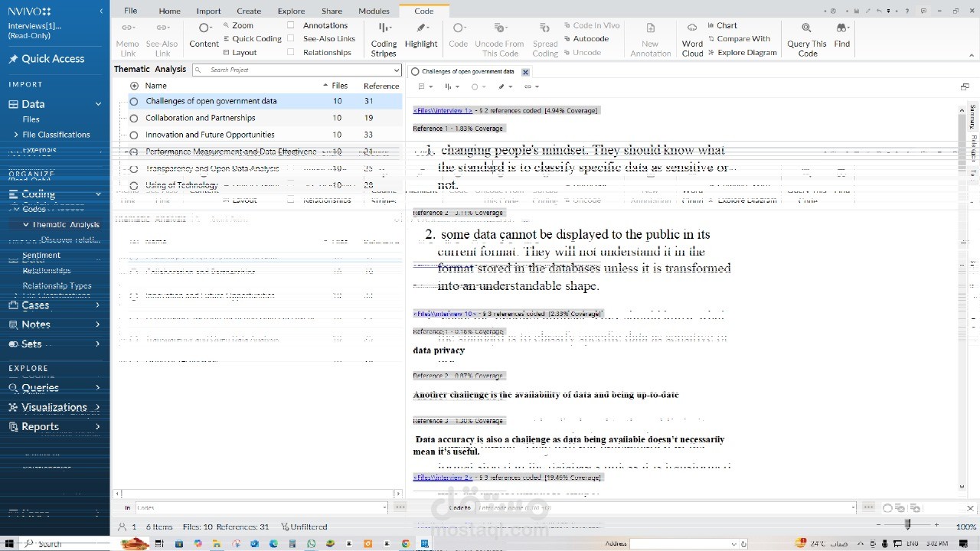Switch to the Explore ribbon tab
980x551 pixels.
tap(291, 11)
